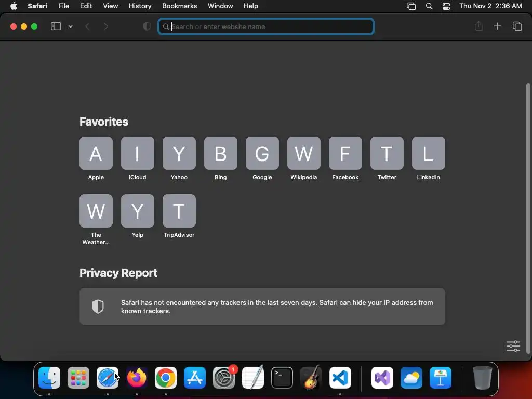Viewport: 532px width, 399px height.
Task: Click the Stage Manager menu bar icon
Action: [411, 6]
